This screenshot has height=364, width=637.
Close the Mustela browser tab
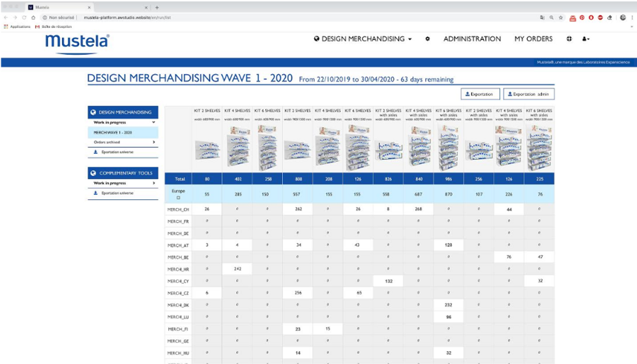coord(89,7)
